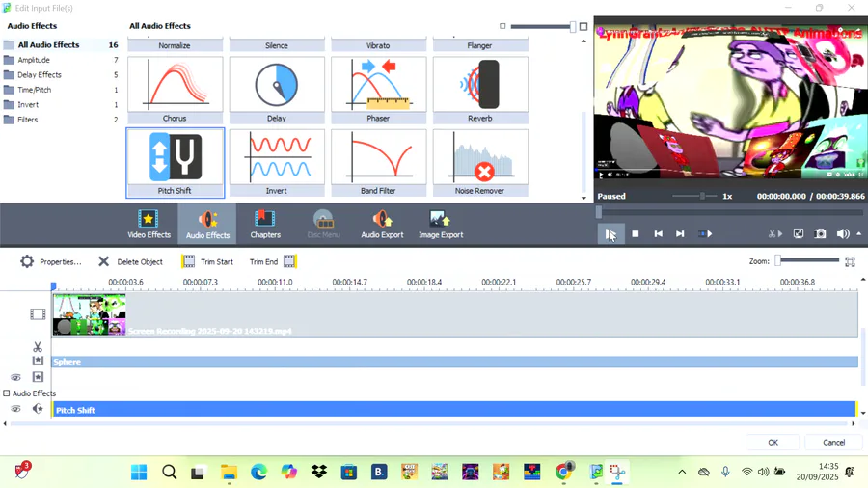Collapse the Audio Effects track group

pos(7,393)
